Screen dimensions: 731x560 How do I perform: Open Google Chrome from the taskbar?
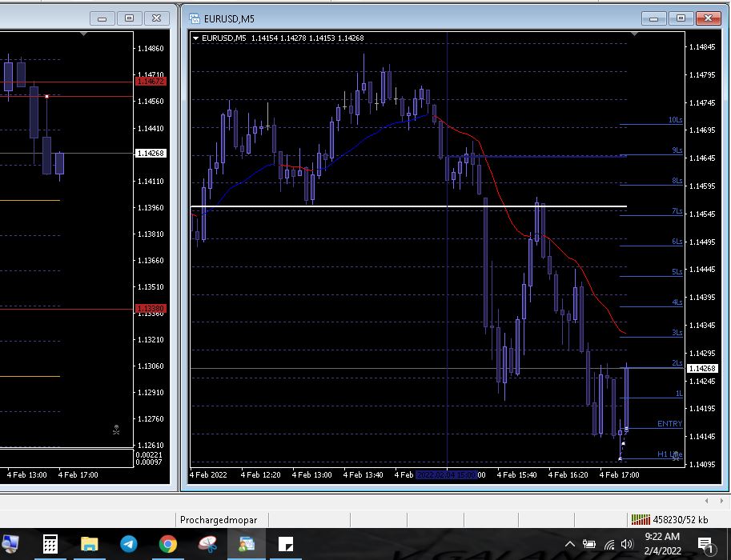pos(168,544)
